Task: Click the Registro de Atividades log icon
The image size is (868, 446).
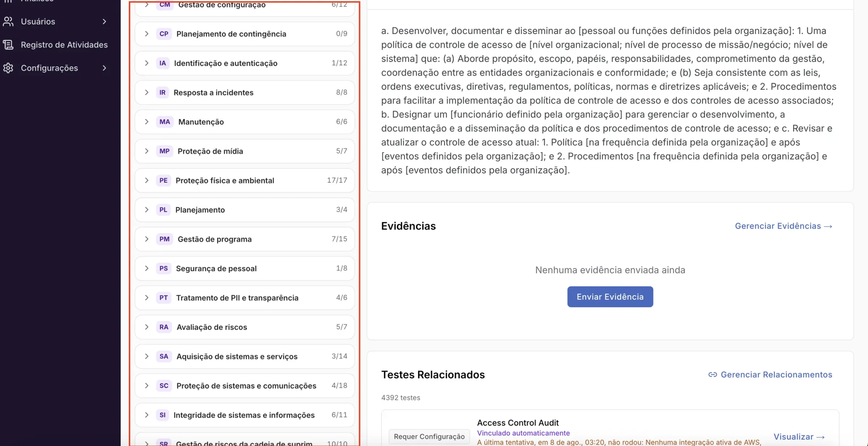Action: pyautogui.click(x=8, y=45)
